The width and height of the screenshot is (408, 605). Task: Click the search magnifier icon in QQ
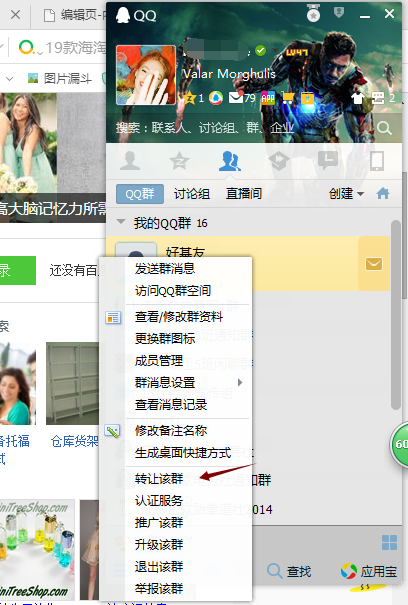coord(384,128)
